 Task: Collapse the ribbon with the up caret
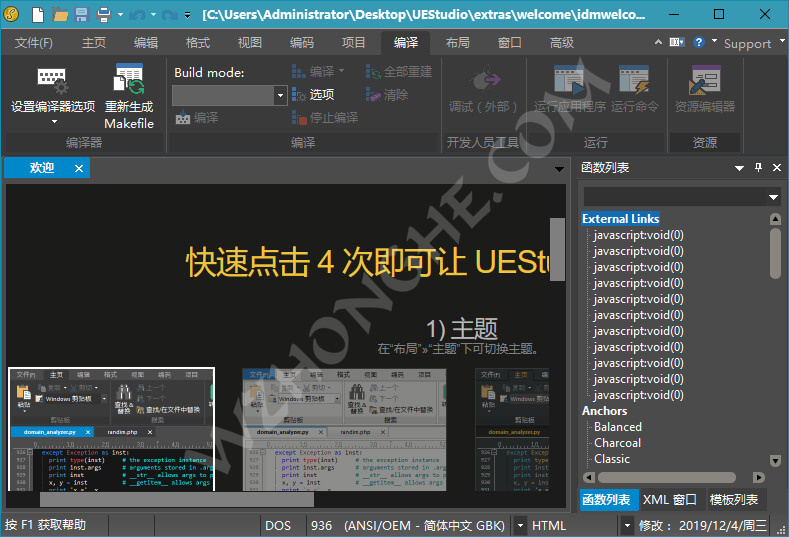click(658, 42)
